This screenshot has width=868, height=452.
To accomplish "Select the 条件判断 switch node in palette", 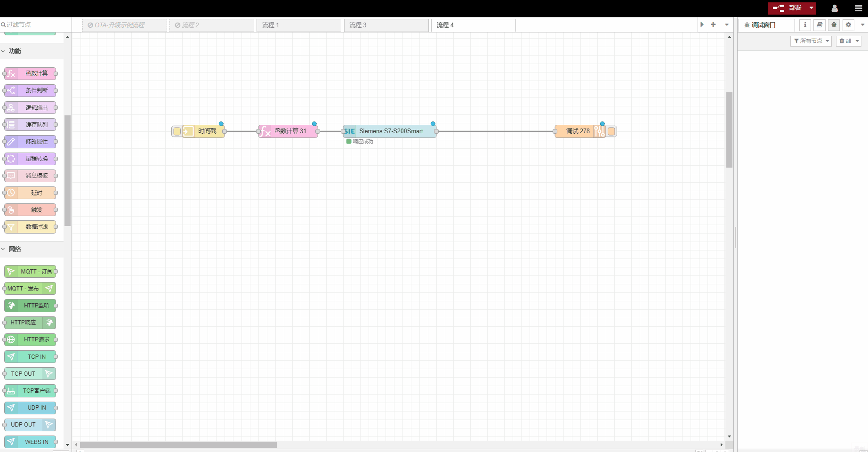I will pyautogui.click(x=30, y=90).
